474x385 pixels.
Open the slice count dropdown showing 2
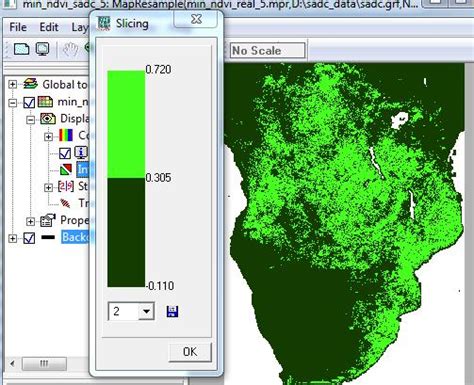click(x=146, y=311)
